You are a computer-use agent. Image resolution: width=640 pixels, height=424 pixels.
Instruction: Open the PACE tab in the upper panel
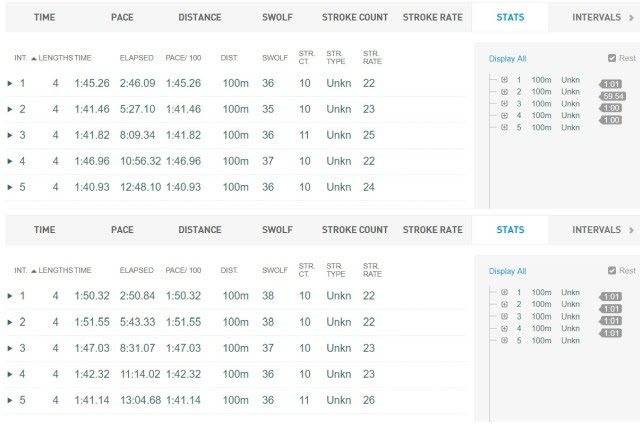122,17
